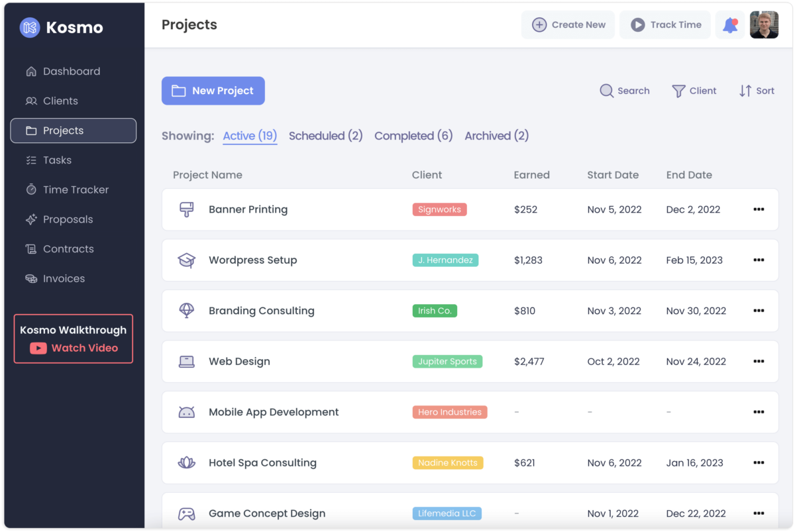Go to the Tasks section
This screenshot has height=532, width=795.
pos(58,160)
